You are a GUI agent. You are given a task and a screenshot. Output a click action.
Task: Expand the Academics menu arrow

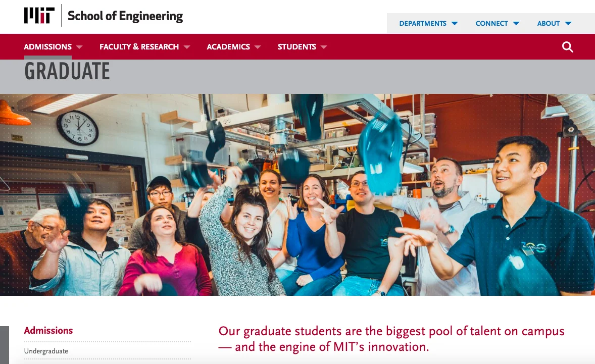(x=258, y=47)
